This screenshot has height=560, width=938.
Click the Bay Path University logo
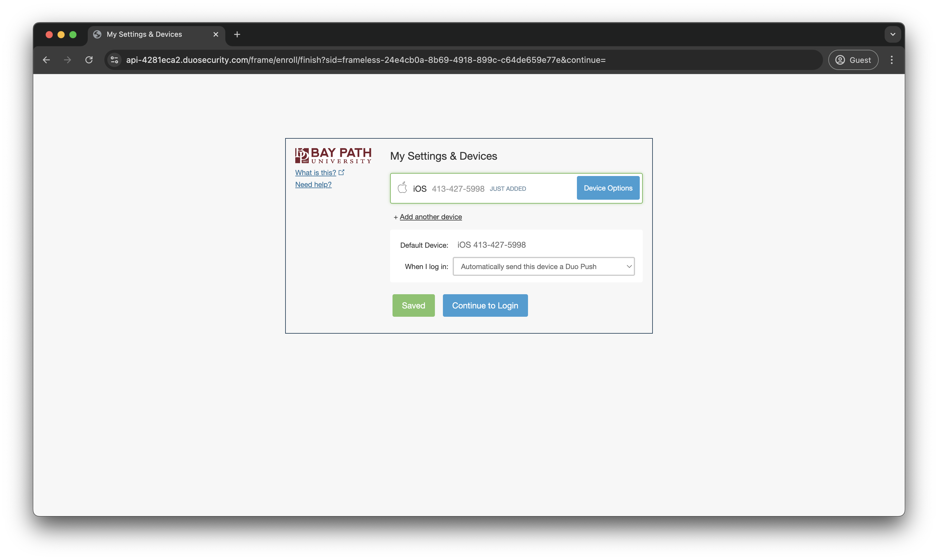333,156
